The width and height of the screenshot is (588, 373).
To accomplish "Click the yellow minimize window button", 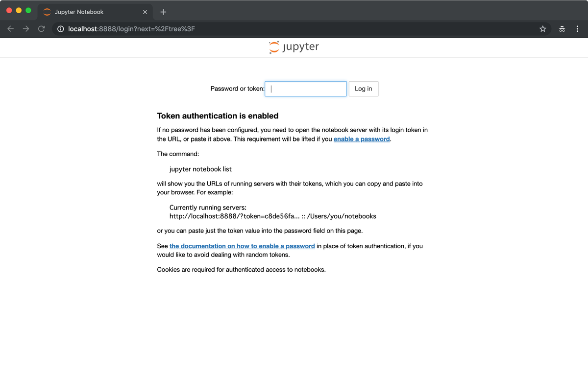I will coord(19,10).
